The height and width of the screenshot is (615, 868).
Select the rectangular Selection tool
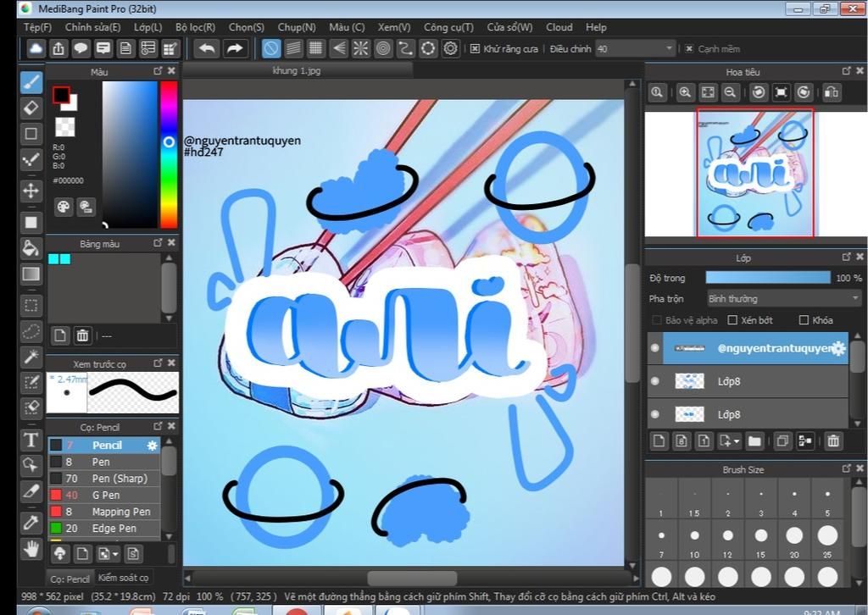pos(31,305)
